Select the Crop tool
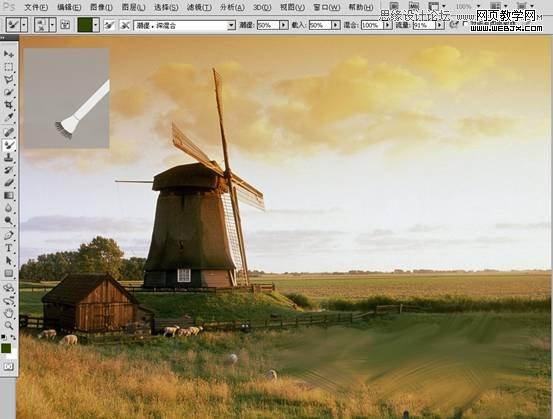 point(8,105)
